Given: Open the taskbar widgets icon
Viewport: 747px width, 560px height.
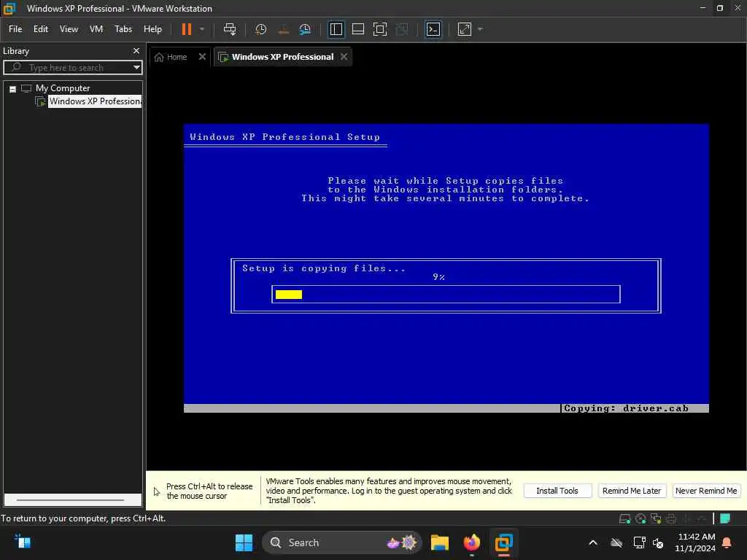Looking at the screenshot, I should pos(23,542).
